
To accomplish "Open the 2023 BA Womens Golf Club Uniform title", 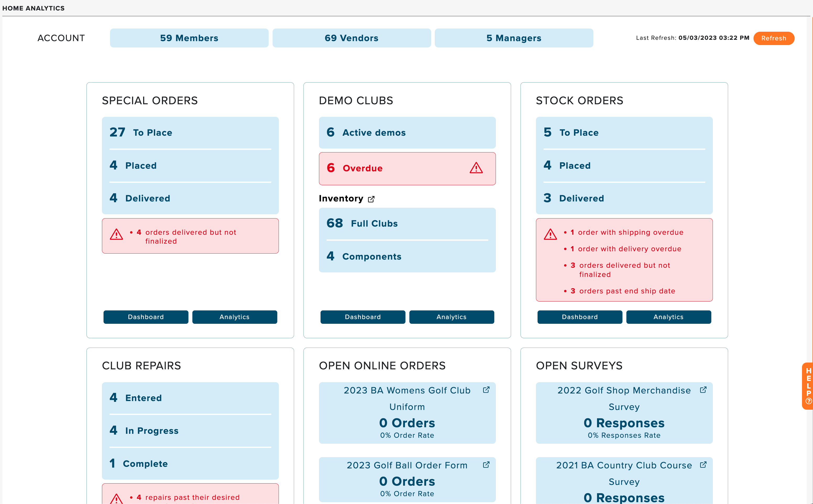I will click(407, 398).
